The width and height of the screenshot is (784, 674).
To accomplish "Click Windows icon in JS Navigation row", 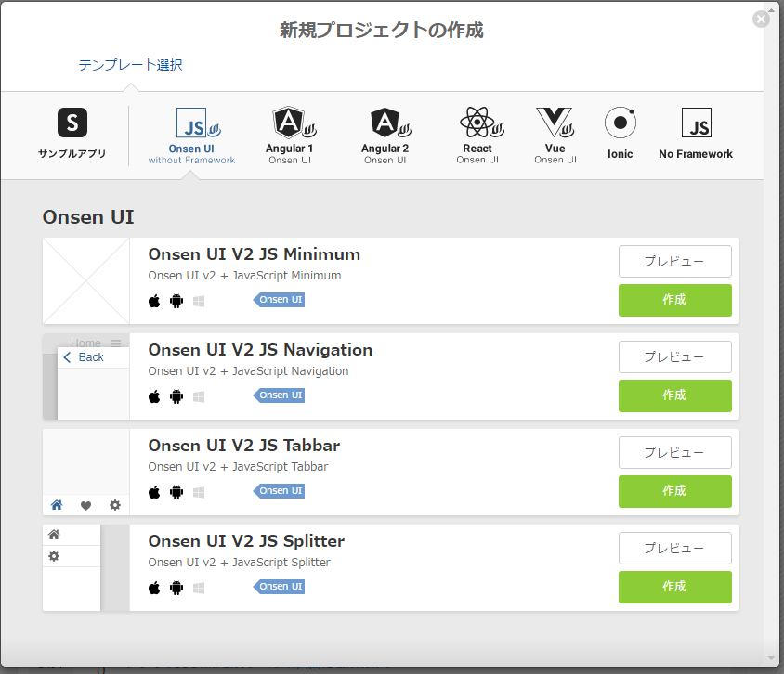I will pyautogui.click(x=199, y=397).
